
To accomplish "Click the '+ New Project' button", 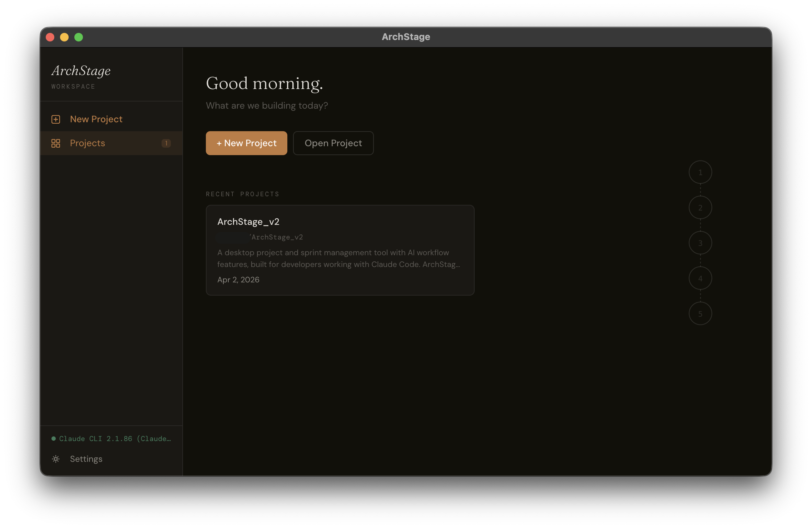I will pyautogui.click(x=246, y=143).
